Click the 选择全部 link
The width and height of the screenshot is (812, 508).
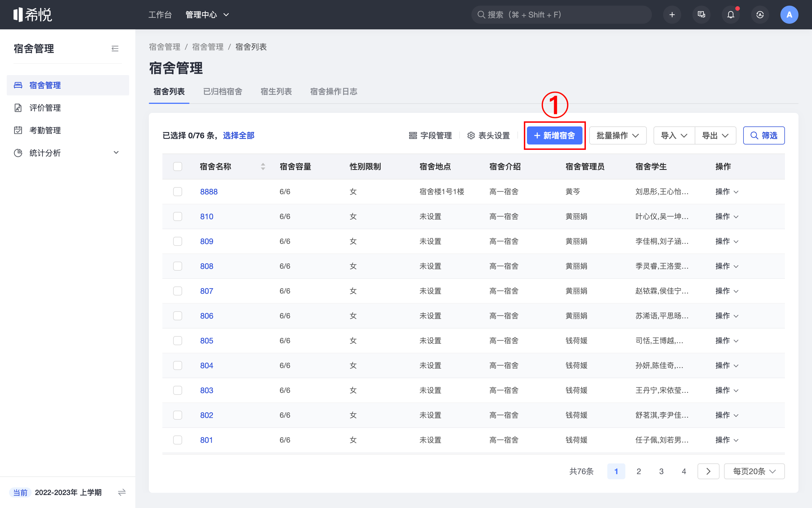[x=239, y=135]
